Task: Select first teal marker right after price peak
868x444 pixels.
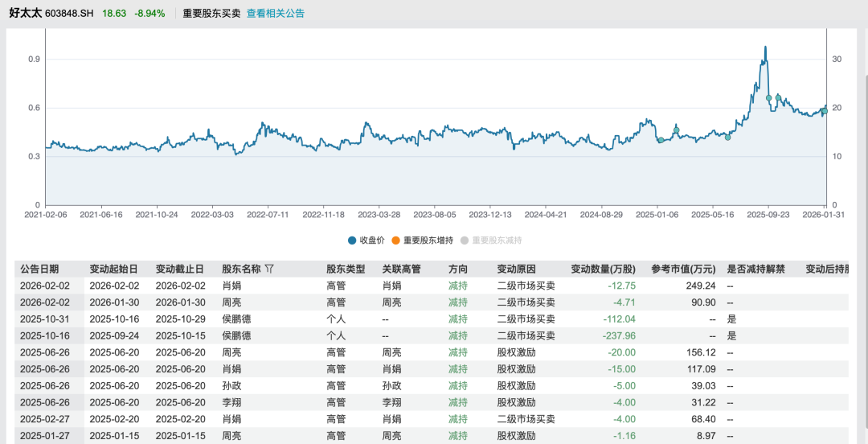Action: [x=768, y=98]
